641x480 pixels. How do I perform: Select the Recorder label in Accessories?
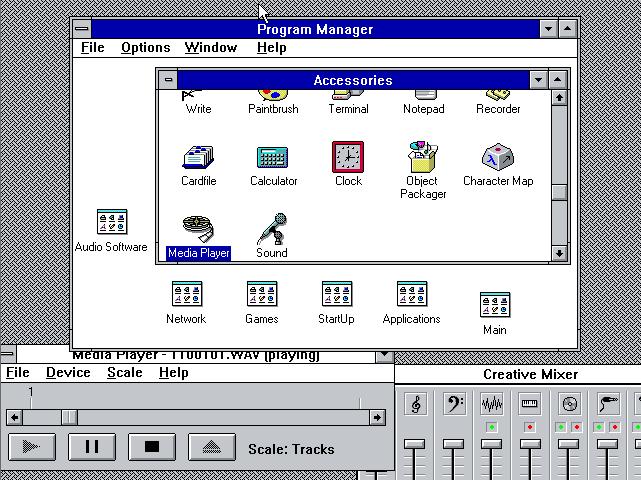point(498,109)
